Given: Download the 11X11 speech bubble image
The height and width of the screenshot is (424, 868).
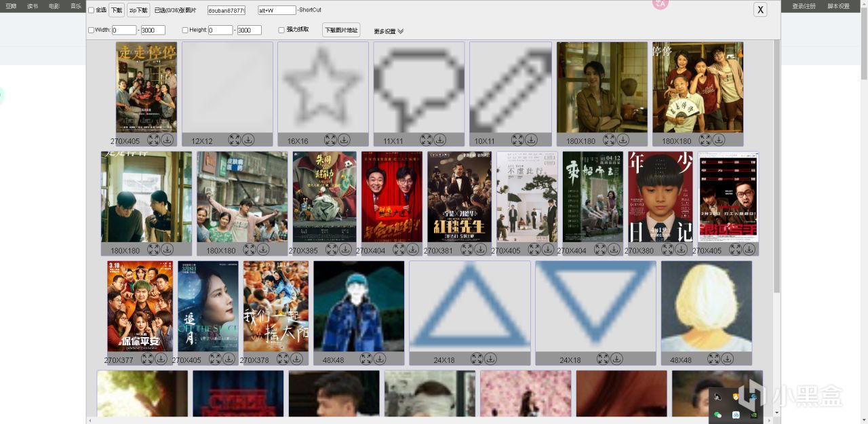Looking at the screenshot, I should click(x=439, y=140).
